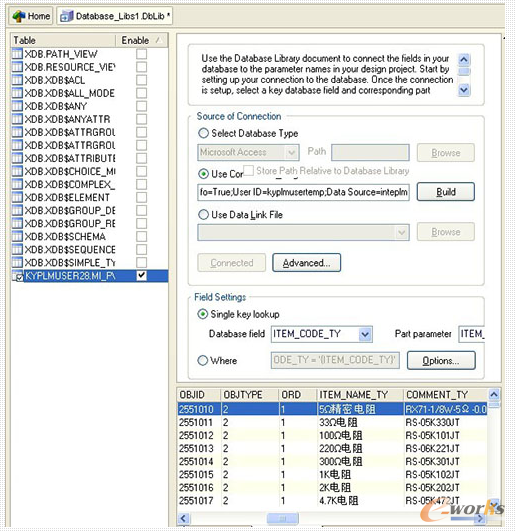Open the Advanced... settings button
Viewport: 515px width, 532px height.
coord(306,263)
